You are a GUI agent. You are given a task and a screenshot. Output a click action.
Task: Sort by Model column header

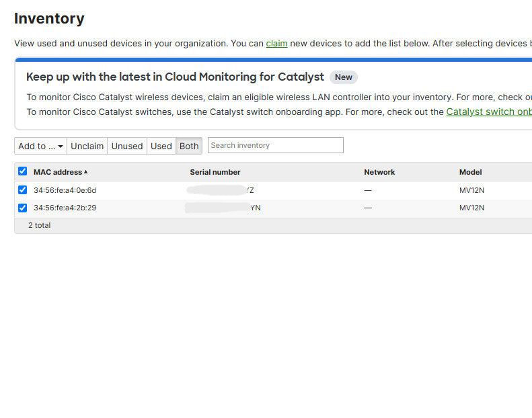pos(470,172)
